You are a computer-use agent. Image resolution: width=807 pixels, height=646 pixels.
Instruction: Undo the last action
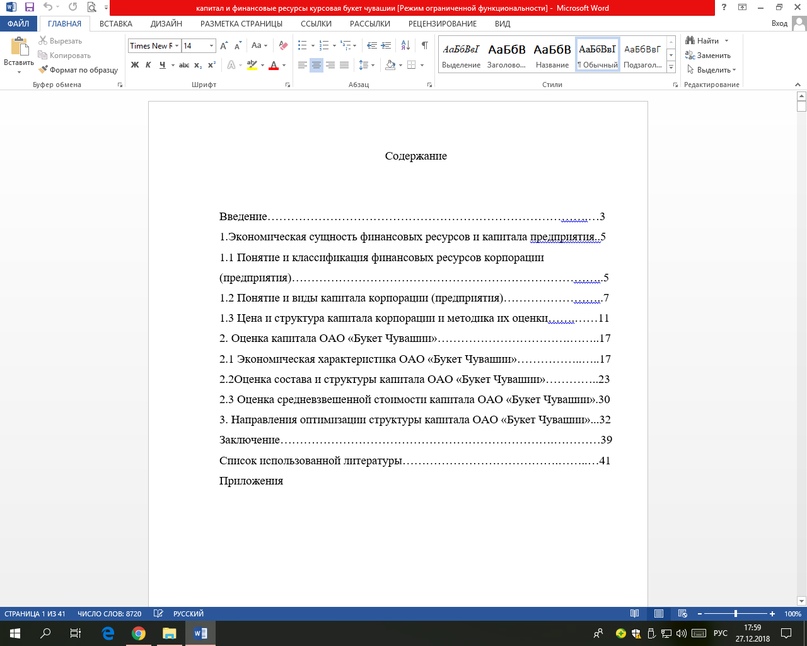(48, 7)
